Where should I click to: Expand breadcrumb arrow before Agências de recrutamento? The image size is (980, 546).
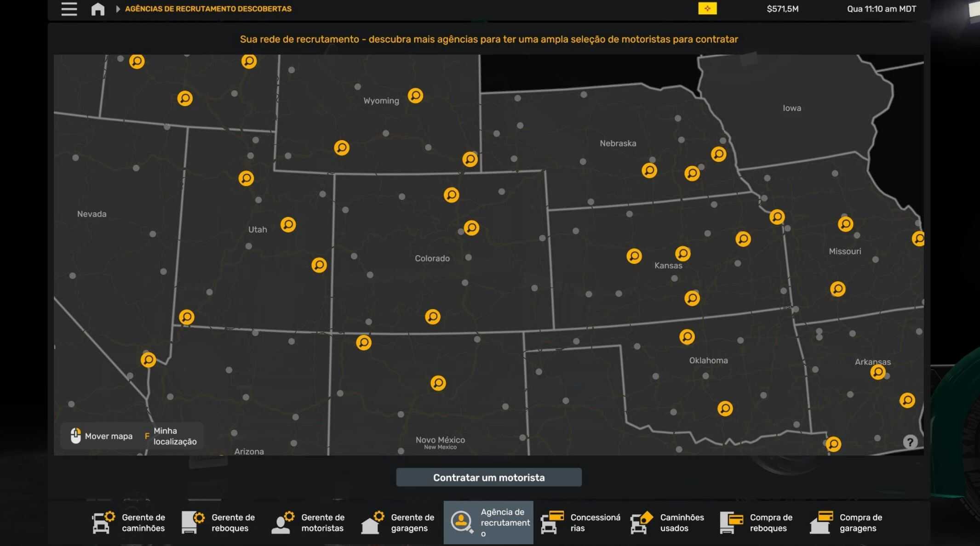tap(118, 9)
